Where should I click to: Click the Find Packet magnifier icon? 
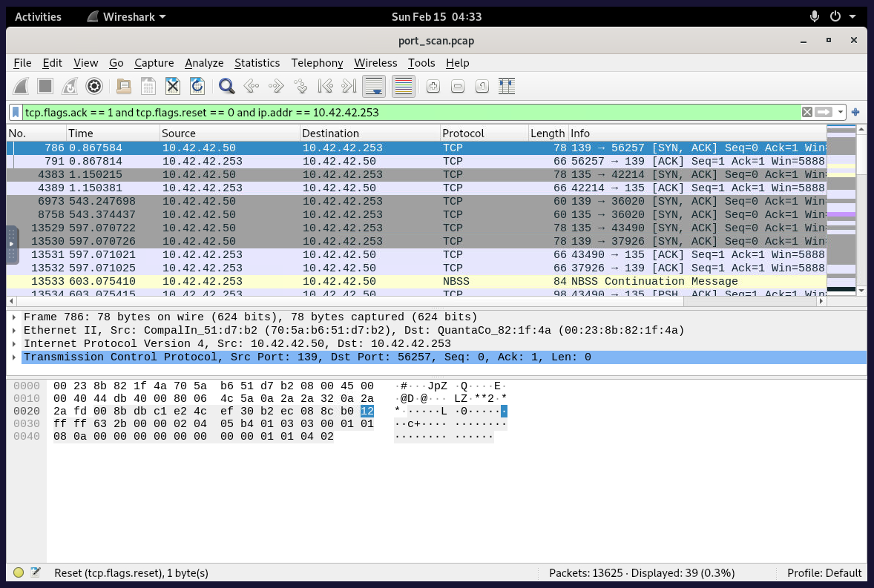[x=227, y=87]
